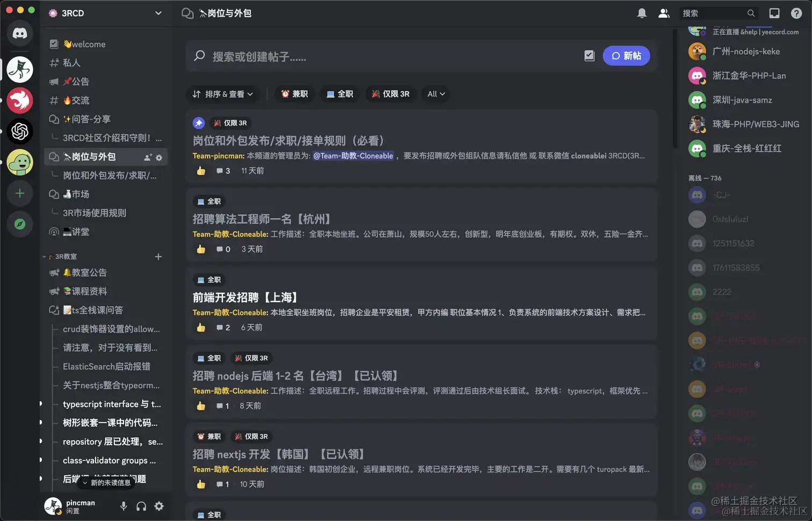Open 排序 & 查看 sort dropdown
The height and width of the screenshot is (521, 812).
(x=223, y=94)
